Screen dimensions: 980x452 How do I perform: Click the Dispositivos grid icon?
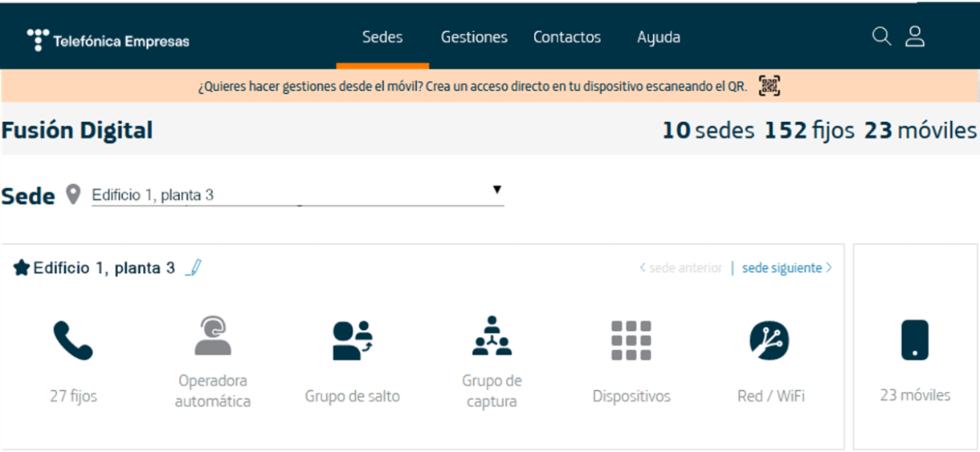click(x=631, y=340)
